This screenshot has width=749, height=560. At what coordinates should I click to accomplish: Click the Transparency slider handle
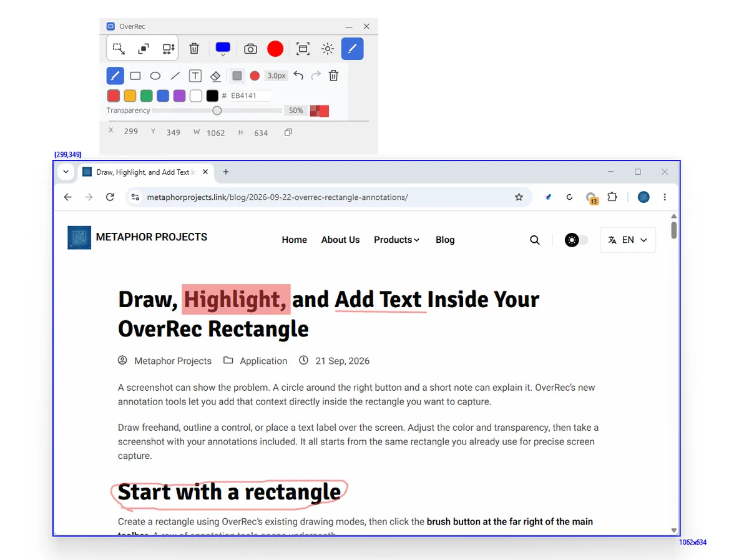click(x=217, y=111)
